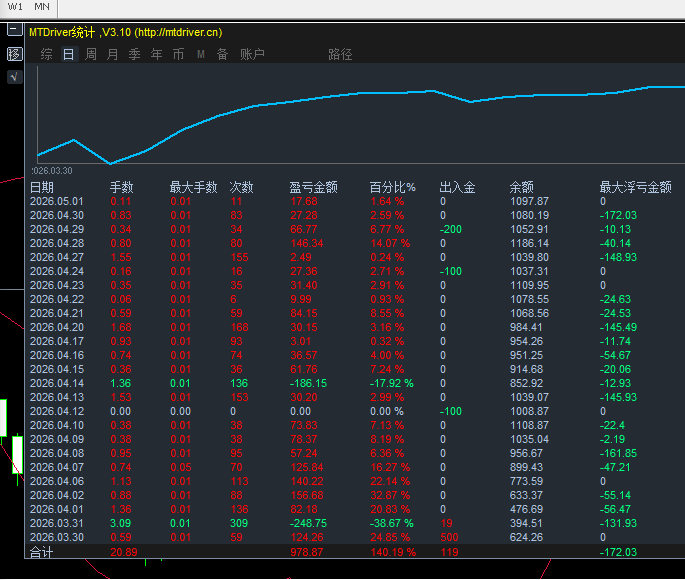Open the M magic-number tab

coord(201,54)
